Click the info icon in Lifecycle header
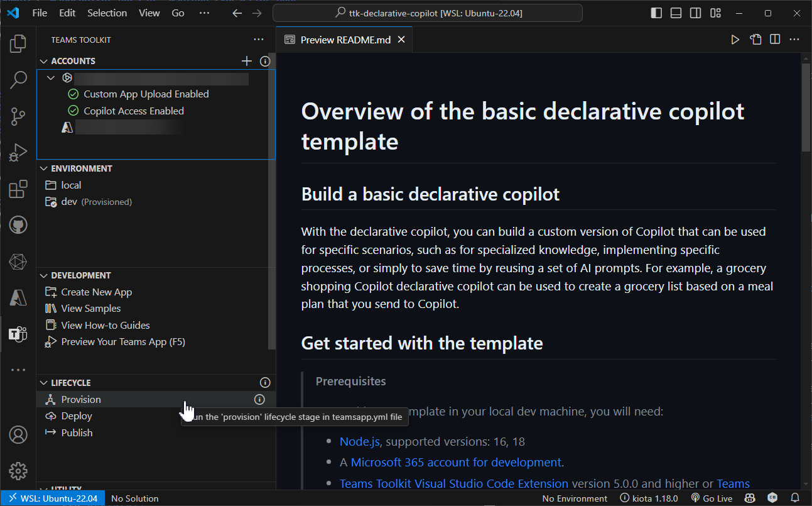Screen dimensions: 812x506 [x=265, y=383]
